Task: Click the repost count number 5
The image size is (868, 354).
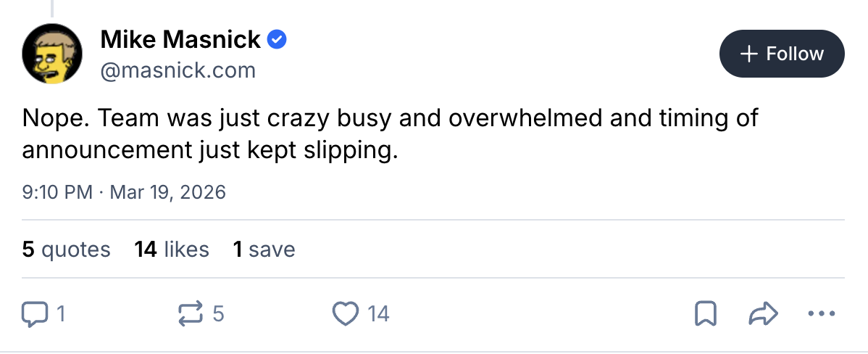Action: coord(218,314)
